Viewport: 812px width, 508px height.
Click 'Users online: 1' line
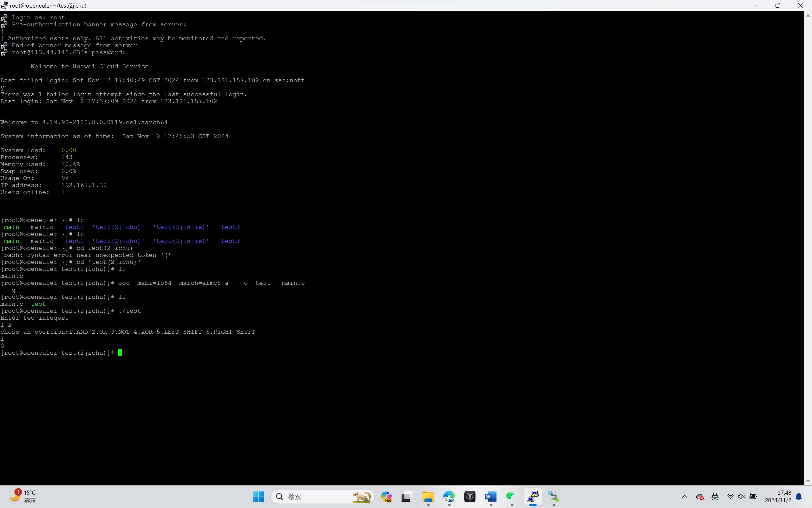click(33, 192)
